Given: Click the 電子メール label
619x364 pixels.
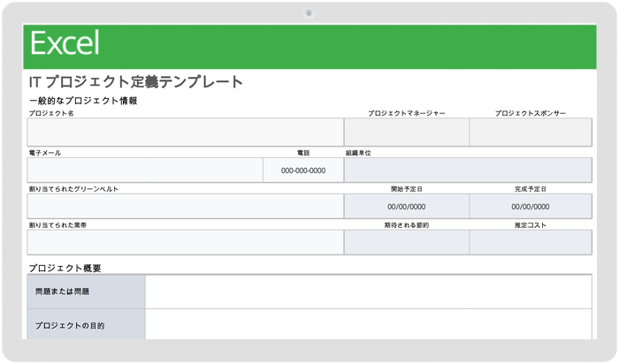Looking at the screenshot, I should 44,153.
